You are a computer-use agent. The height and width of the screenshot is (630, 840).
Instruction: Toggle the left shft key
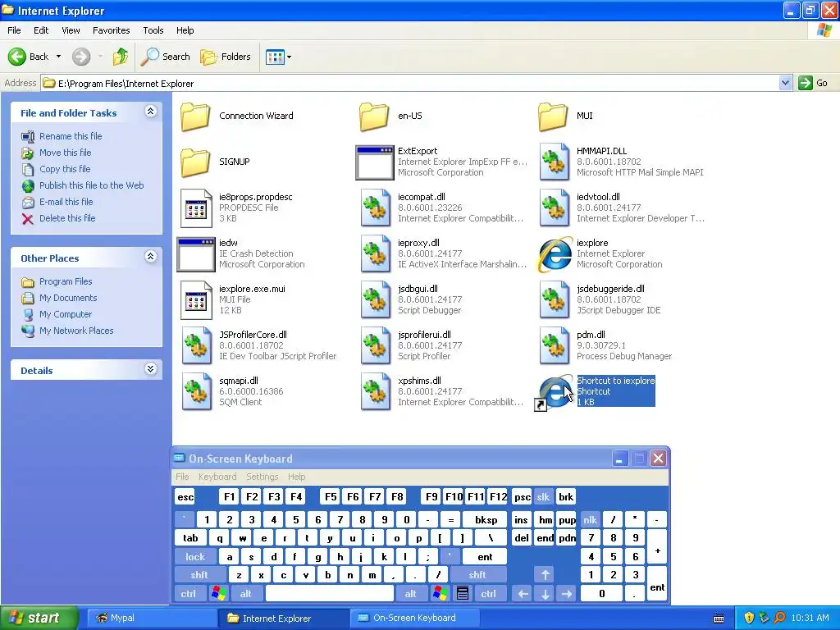click(x=199, y=575)
